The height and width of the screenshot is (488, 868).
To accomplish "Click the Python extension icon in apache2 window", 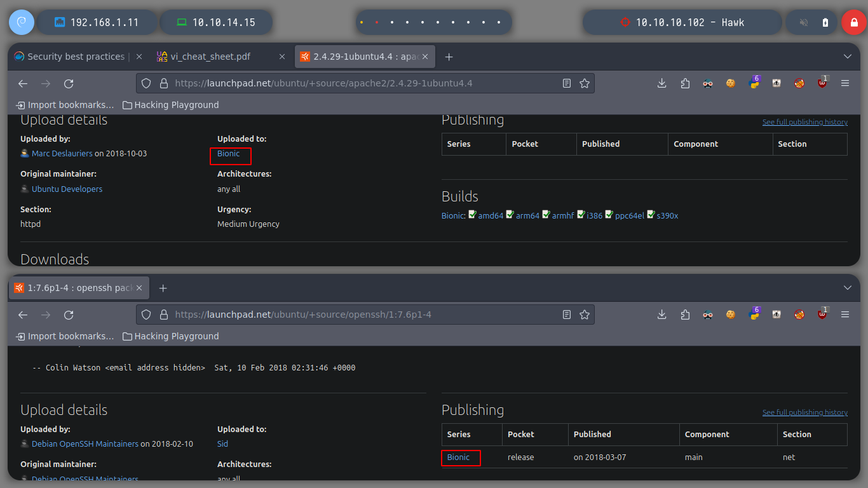I will pos(754,83).
